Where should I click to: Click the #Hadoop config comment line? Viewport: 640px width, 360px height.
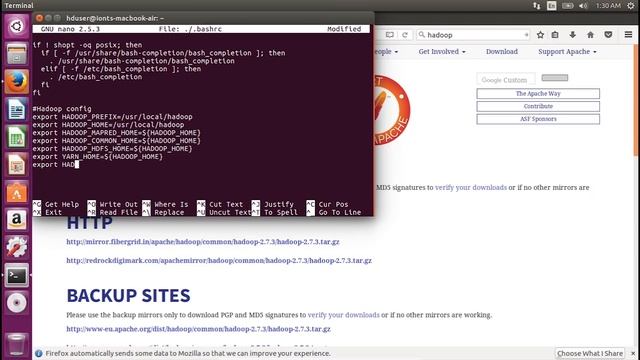62,109
